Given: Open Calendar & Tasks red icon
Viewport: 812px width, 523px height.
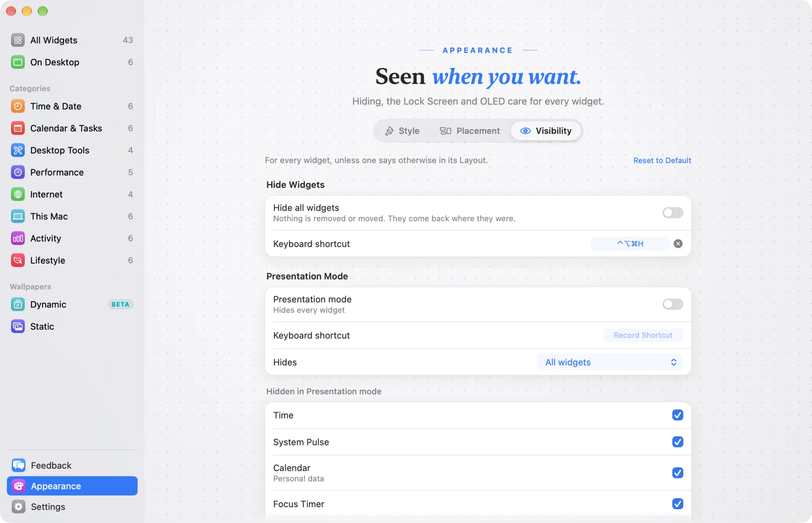Looking at the screenshot, I should point(18,128).
